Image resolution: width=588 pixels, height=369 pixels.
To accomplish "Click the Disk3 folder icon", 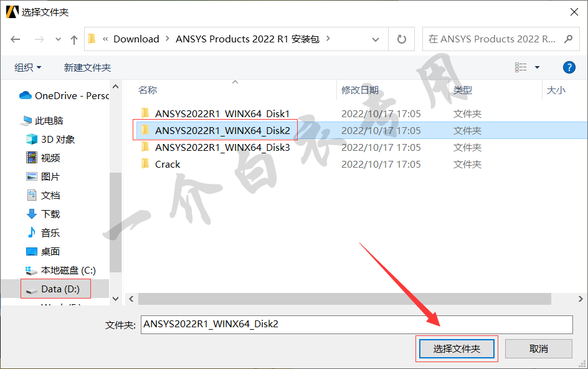I will click(x=145, y=146).
